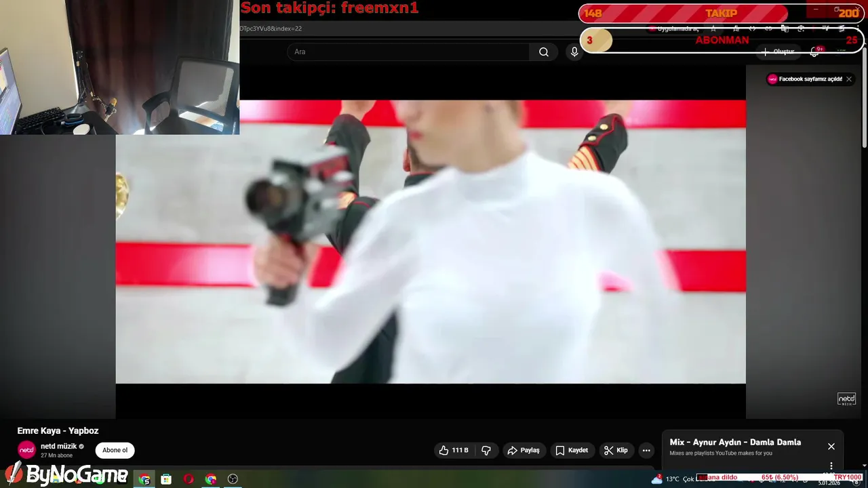
Task: Open the notifications bell showing 9+
Action: [815, 52]
